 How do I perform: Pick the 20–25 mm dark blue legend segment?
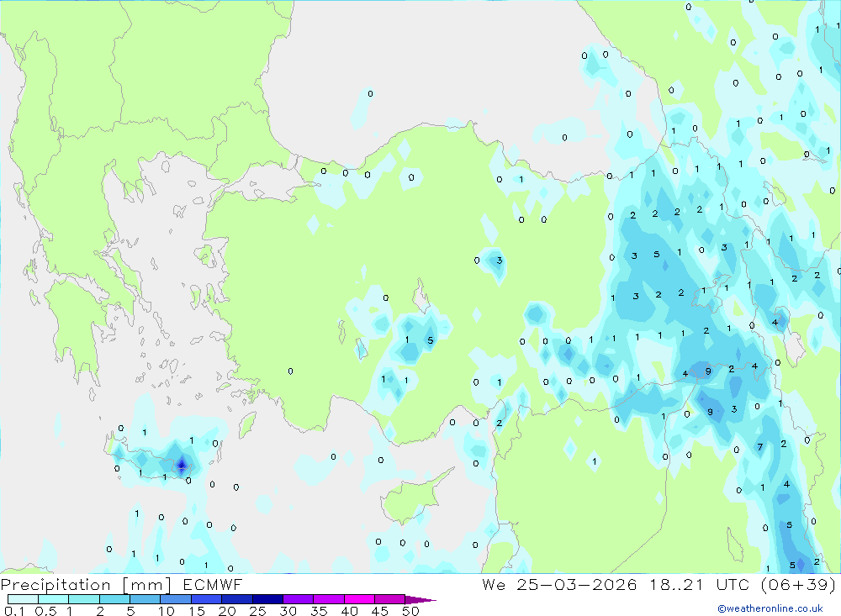(x=236, y=599)
